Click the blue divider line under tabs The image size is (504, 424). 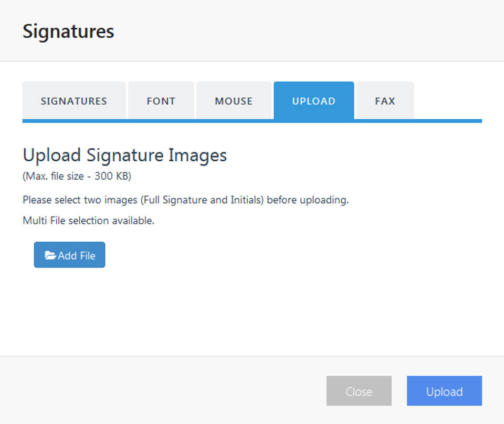tap(252, 121)
